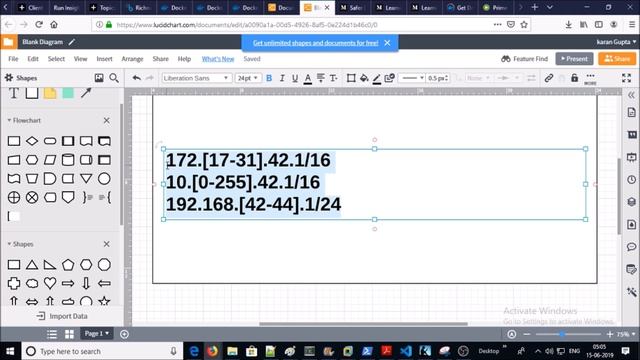This screenshot has height=360, width=640.
Task: Collapse the right dock panel
Action: tap(631, 95)
